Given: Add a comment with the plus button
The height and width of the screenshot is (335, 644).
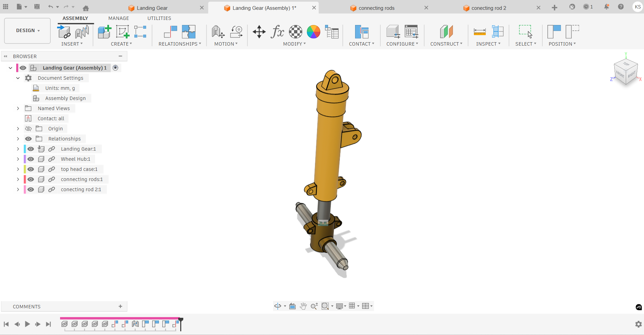Looking at the screenshot, I should 120,306.
